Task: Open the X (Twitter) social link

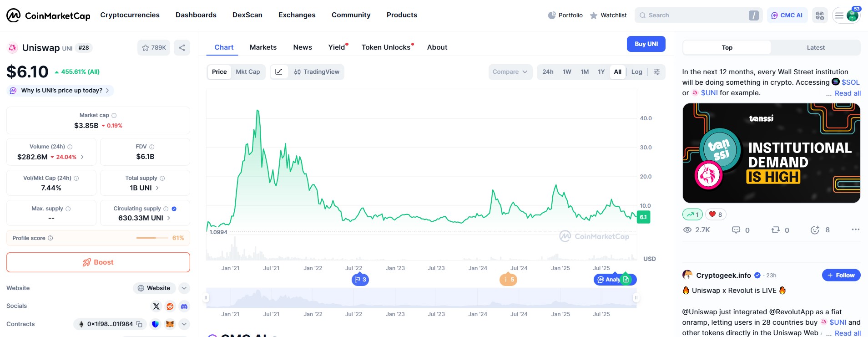Action: [156, 306]
